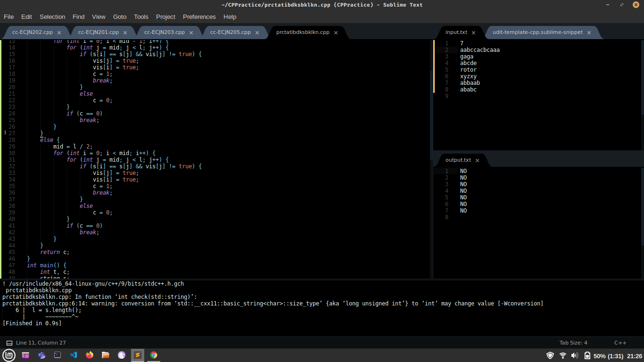Viewport: 644px width, 362px height.
Task: Close the cc-ECJN202.cpp tab
Action: pos(59,33)
